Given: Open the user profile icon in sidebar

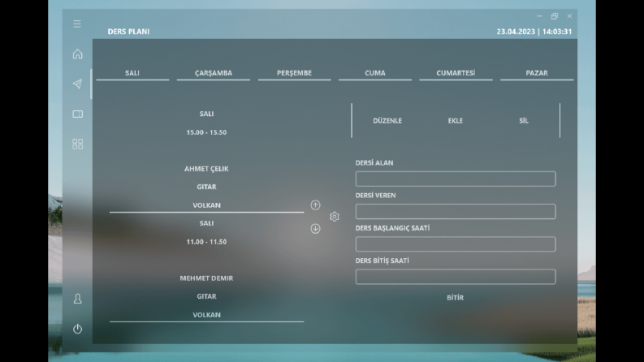Looking at the screenshot, I should point(77,299).
